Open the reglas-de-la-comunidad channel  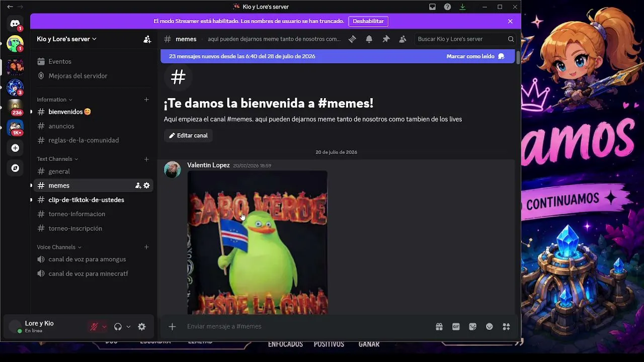coord(94,140)
